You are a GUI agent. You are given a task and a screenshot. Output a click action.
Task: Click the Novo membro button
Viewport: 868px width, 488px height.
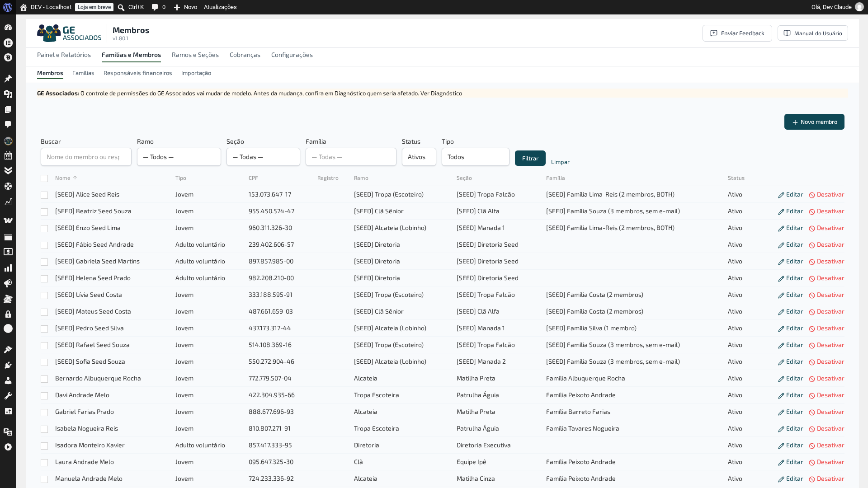(x=814, y=122)
